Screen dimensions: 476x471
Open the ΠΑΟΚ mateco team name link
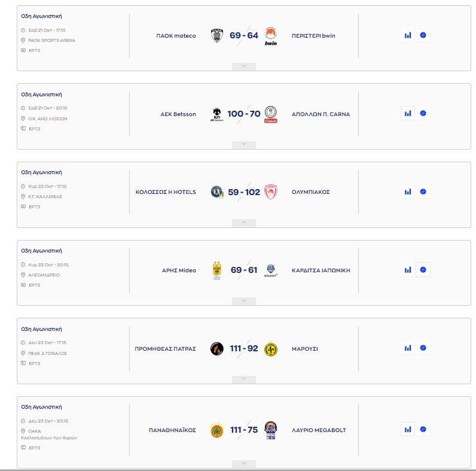(176, 36)
